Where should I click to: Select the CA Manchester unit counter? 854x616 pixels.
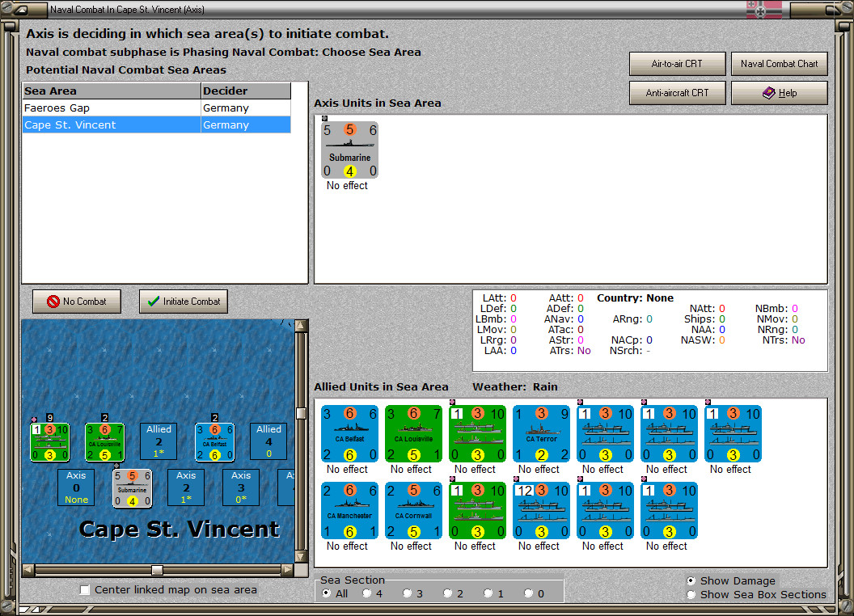tap(349, 510)
